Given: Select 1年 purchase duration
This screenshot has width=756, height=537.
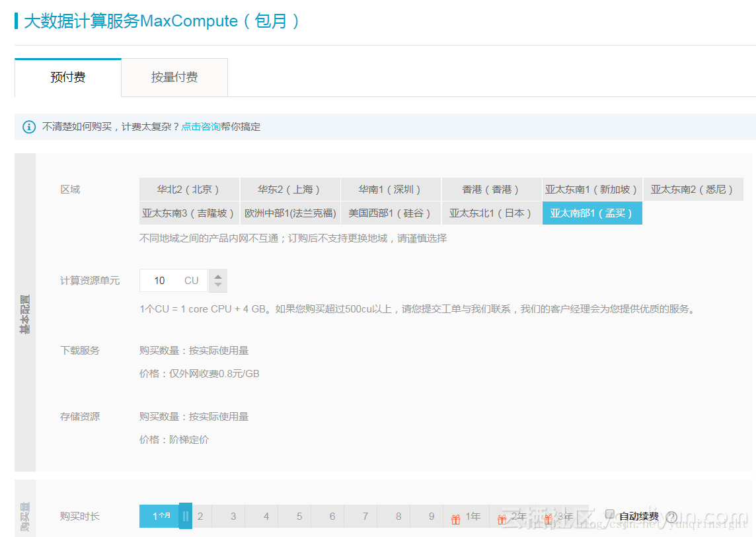Looking at the screenshot, I should coord(471,516).
